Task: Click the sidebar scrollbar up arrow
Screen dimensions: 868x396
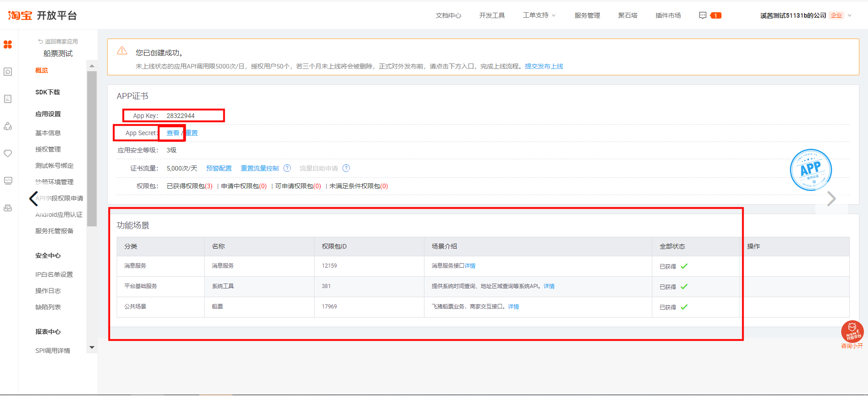Action: tap(92, 66)
